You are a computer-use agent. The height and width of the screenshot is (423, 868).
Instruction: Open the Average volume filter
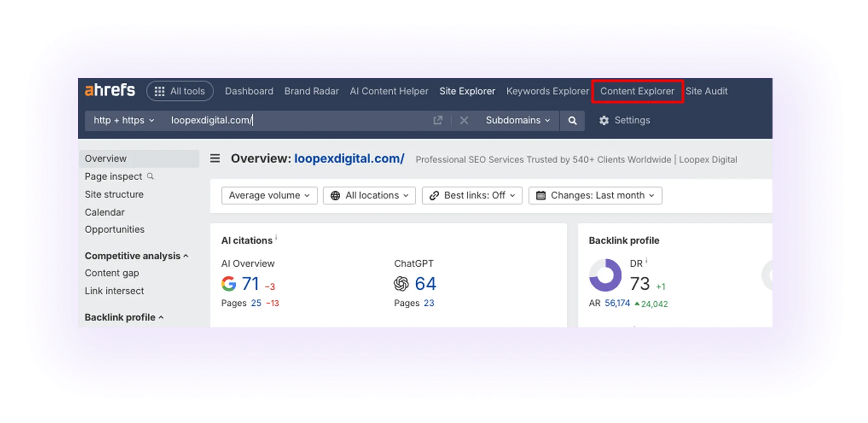click(269, 195)
